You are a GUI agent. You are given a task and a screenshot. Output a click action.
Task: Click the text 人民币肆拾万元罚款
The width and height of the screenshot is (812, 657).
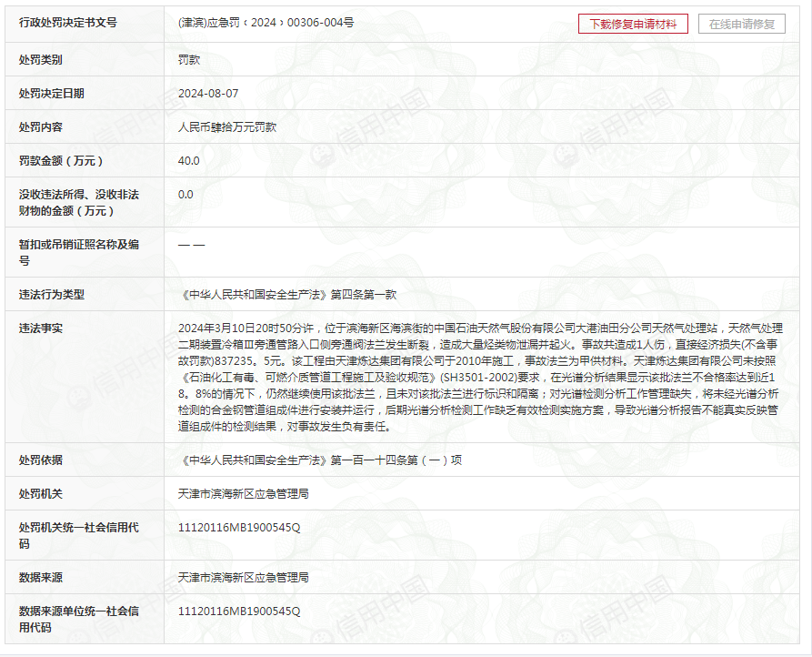(x=227, y=127)
